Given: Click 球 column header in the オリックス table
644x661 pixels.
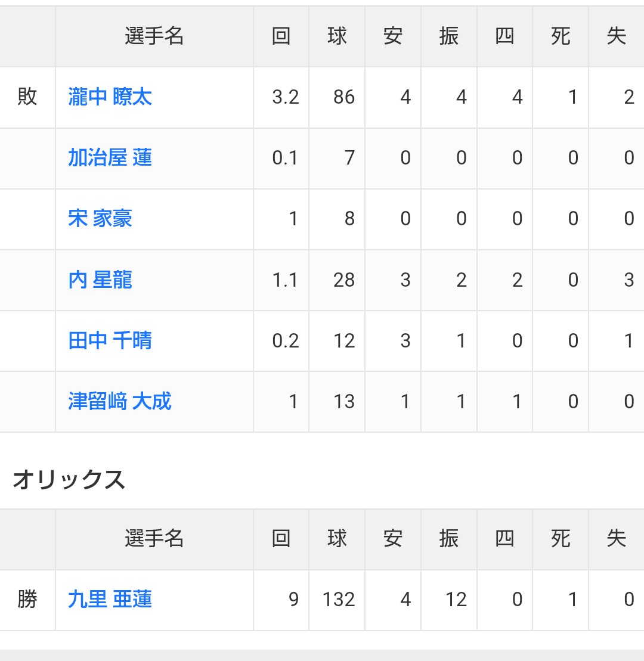Looking at the screenshot, I should [337, 539].
